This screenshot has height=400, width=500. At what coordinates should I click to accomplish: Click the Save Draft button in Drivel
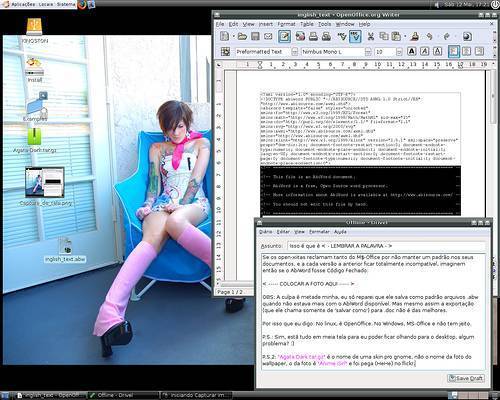pos(466,378)
